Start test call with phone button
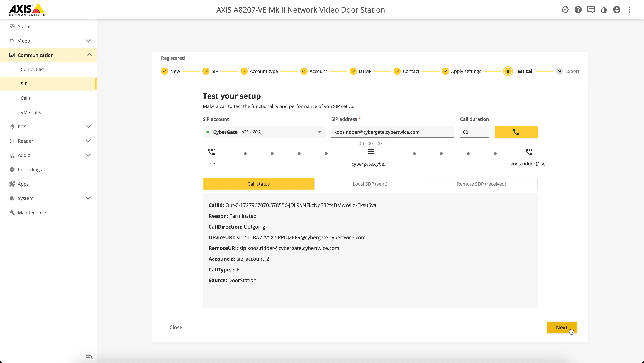The width and height of the screenshot is (644, 363). click(516, 132)
